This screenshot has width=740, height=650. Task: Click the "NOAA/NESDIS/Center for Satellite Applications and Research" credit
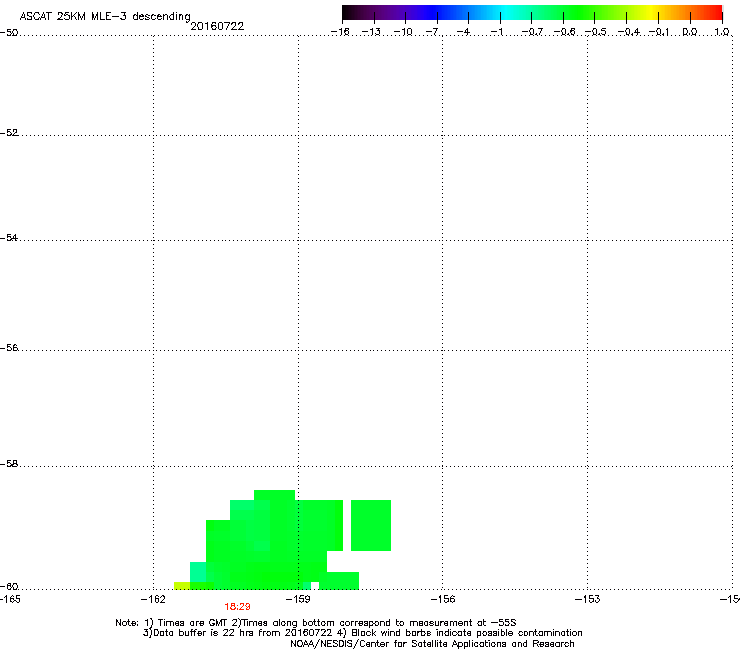click(432, 644)
